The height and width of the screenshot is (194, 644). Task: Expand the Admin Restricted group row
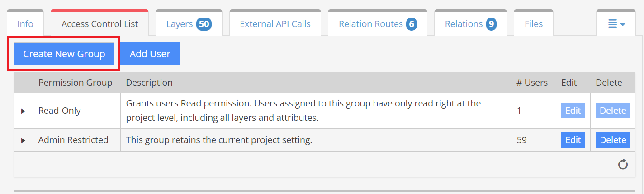23,140
